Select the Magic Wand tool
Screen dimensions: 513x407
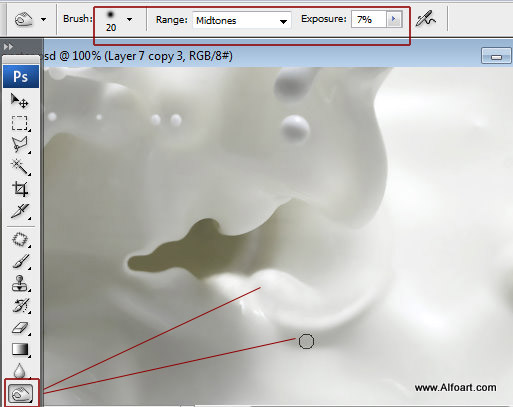[x=20, y=167]
